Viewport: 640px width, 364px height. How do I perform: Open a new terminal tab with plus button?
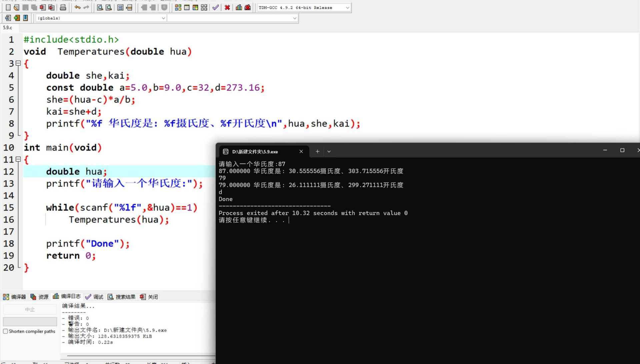coord(317,151)
